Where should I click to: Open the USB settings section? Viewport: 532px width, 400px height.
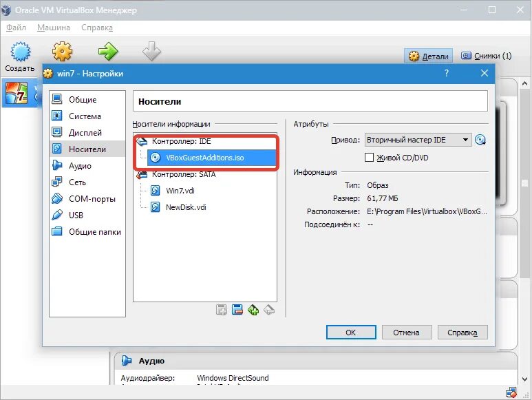click(x=87, y=215)
